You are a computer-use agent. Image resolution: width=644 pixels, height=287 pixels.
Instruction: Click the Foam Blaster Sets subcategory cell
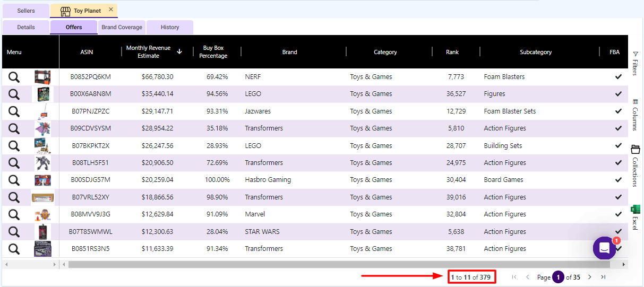(510, 111)
